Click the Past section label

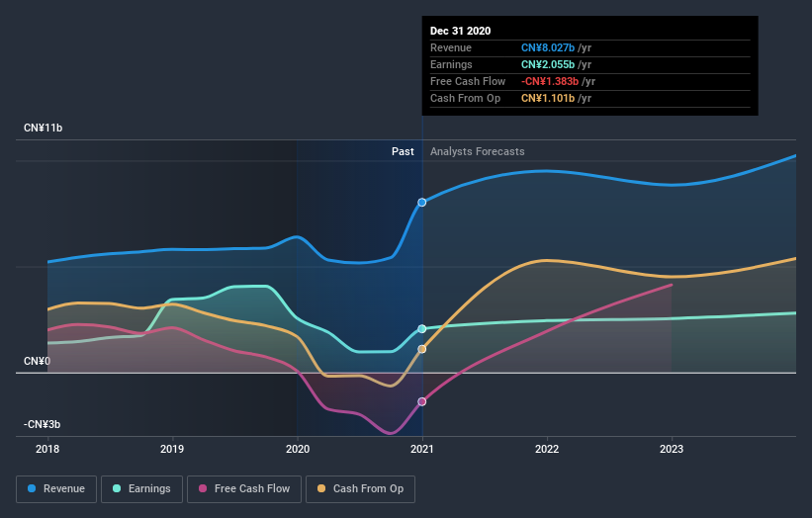[x=403, y=151]
